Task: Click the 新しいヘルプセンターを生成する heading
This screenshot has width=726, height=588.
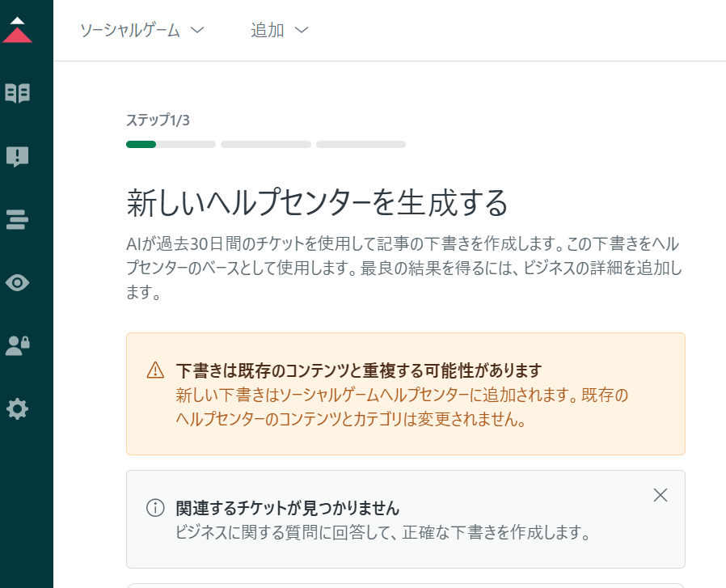Action: (317, 202)
